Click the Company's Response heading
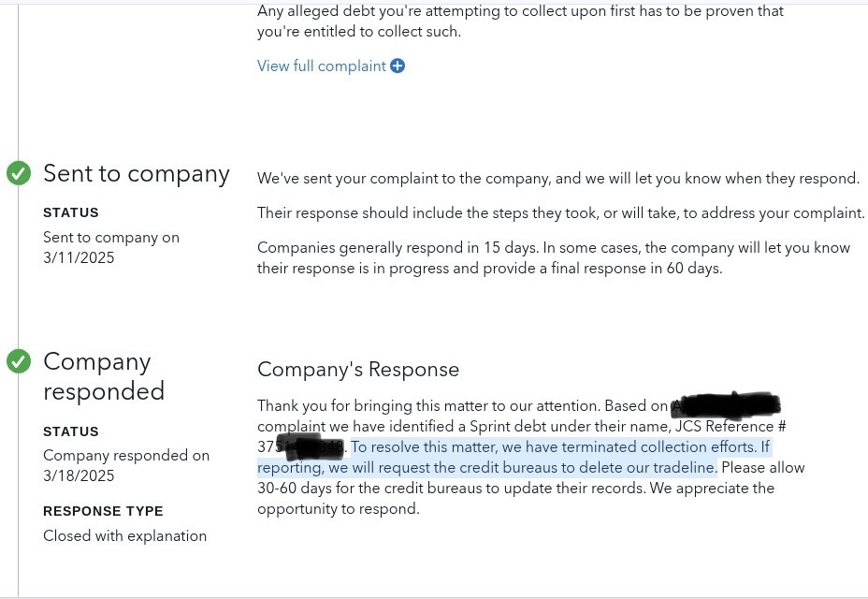This screenshot has width=868, height=599. tap(358, 370)
